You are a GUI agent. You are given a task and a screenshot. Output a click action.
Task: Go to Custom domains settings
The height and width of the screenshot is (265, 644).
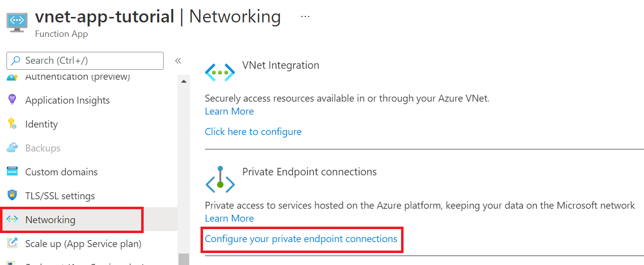tap(61, 172)
